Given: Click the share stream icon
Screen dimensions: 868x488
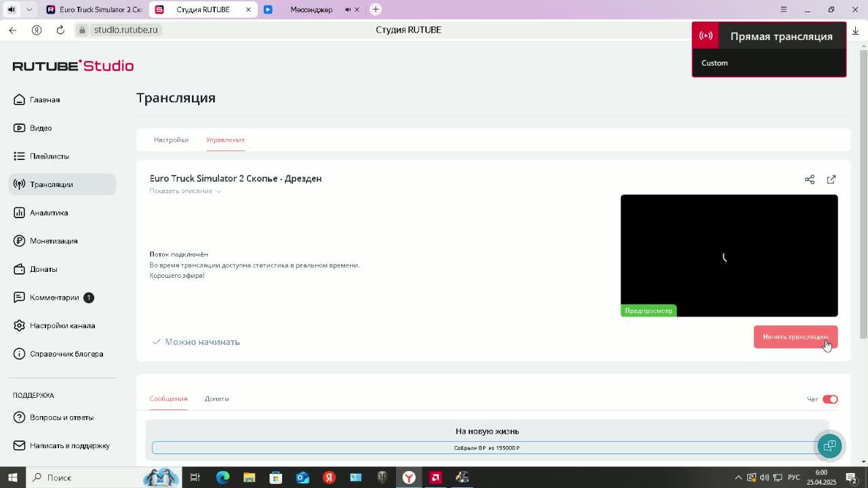Looking at the screenshot, I should point(810,180).
